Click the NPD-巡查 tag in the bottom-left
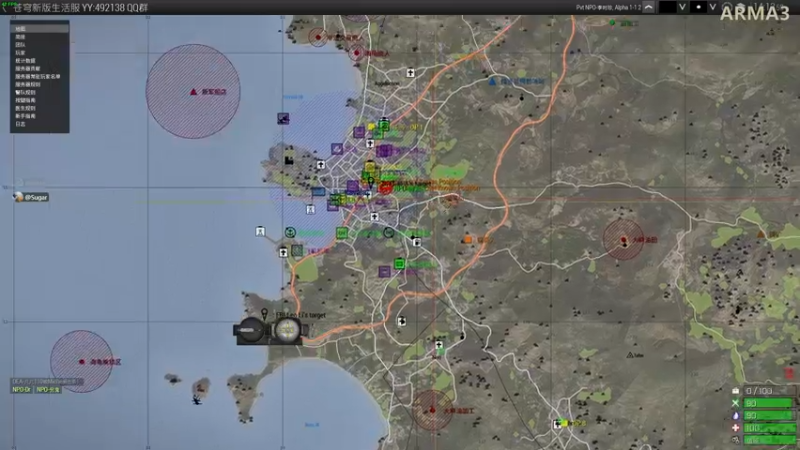The image size is (800, 450). 48,389
